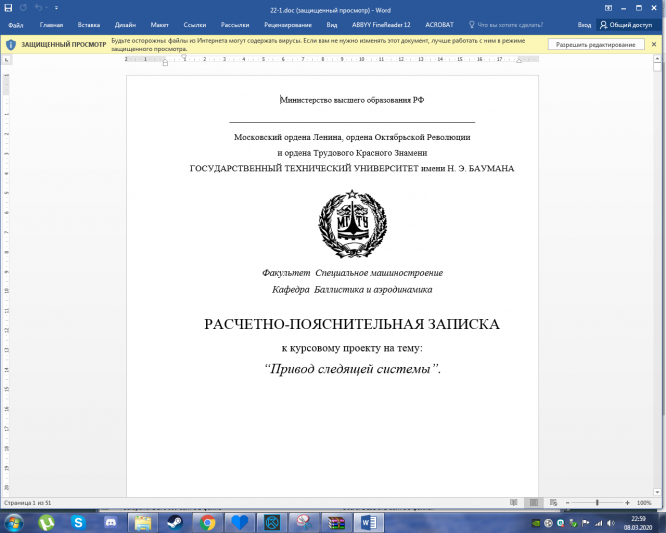666x533 pixels.
Task: Click the protected view shield icon
Action: point(11,45)
